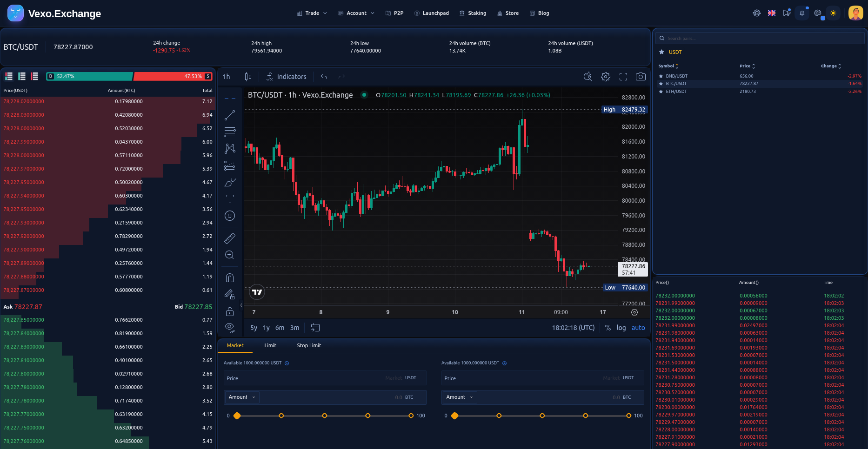Viewport: 868px width, 449px height.
Task: Set chart range to 1y
Action: tap(267, 328)
